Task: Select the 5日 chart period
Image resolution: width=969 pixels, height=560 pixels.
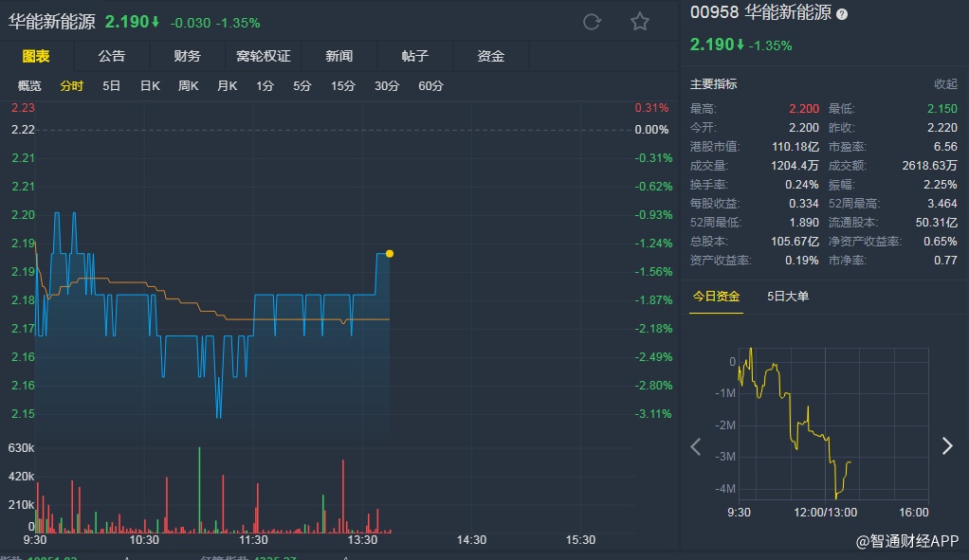Action: [x=111, y=86]
